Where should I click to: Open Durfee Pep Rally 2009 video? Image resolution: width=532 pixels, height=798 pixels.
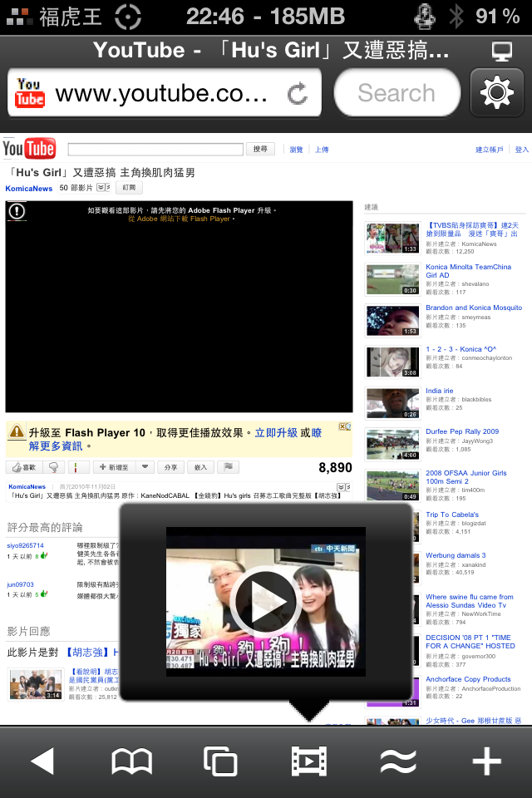462,431
